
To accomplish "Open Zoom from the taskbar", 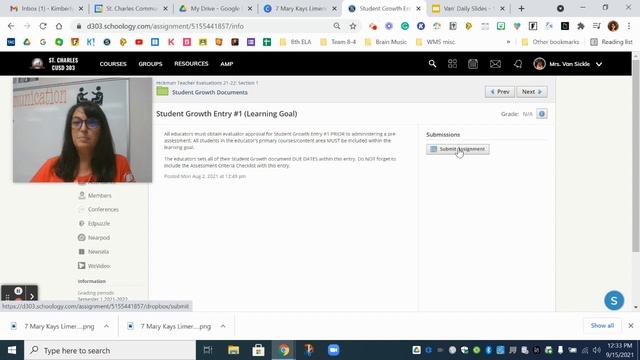I will click(x=333, y=350).
